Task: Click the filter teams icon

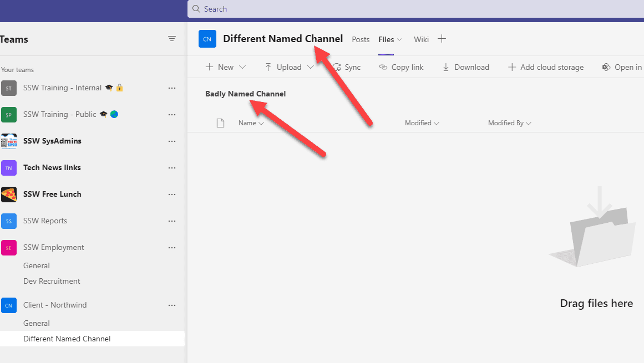Action: click(172, 39)
